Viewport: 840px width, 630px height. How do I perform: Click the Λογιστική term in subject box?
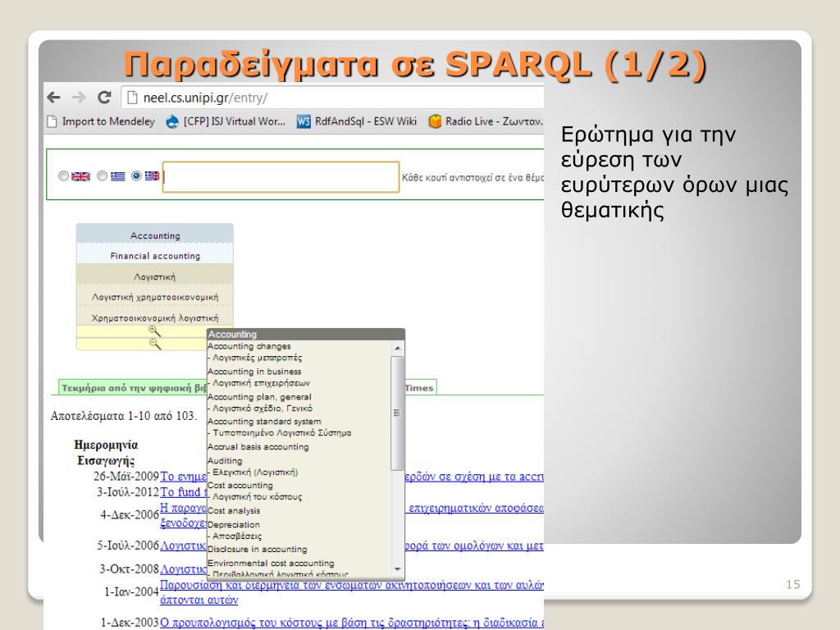click(155, 277)
